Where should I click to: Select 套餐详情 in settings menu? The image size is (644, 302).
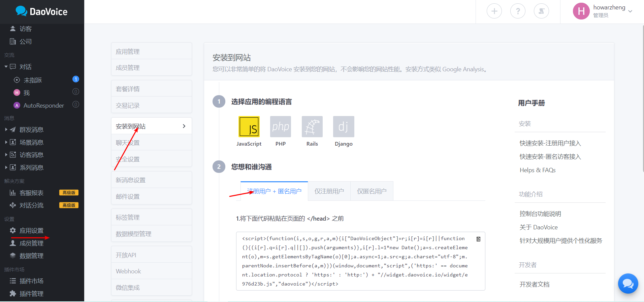[152, 89]
